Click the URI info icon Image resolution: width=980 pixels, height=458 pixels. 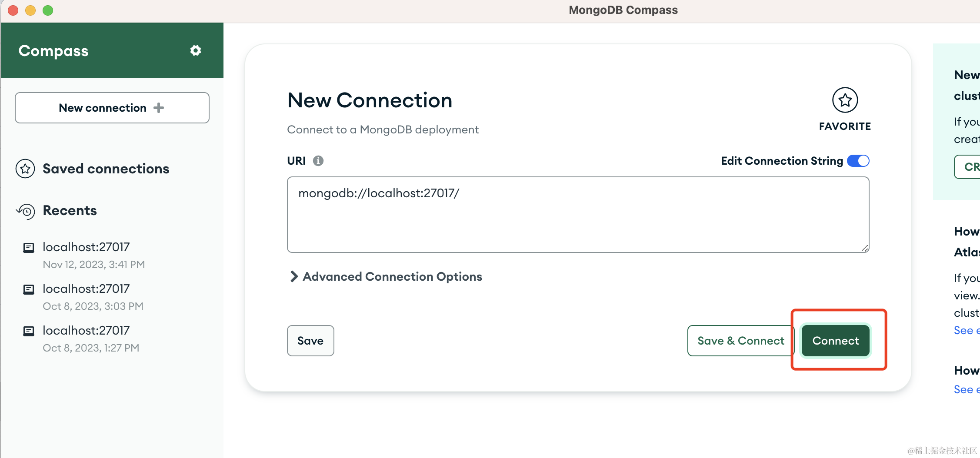[x=318, y=161]
